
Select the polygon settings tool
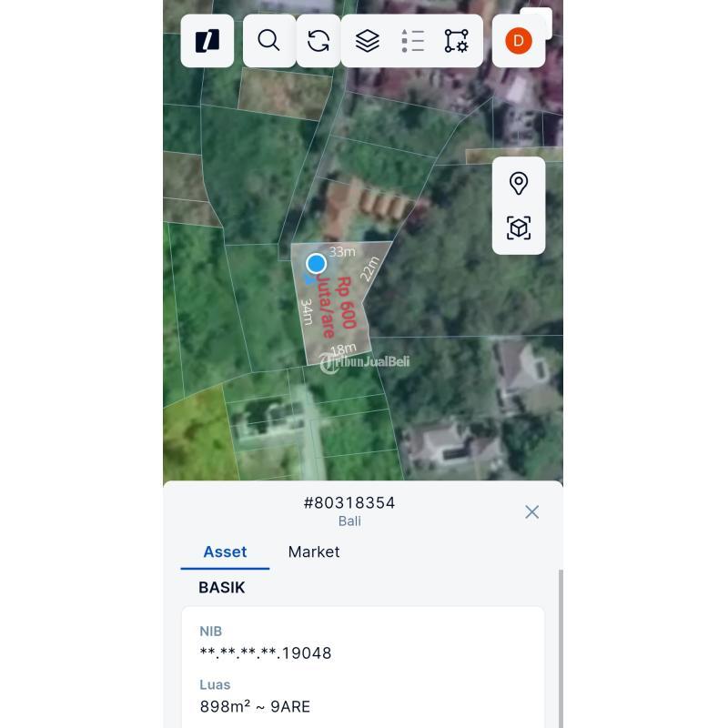pyautogui.click(x=456, y=41)
